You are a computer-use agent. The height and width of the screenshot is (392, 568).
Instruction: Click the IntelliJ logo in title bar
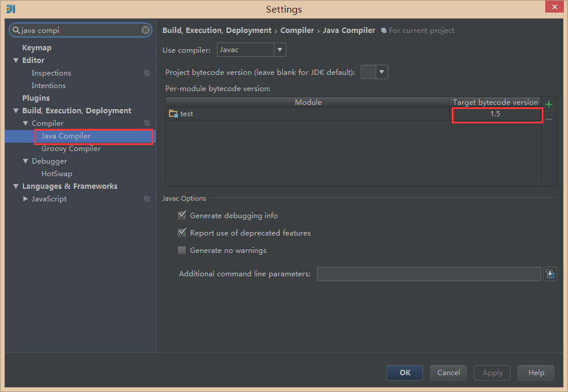click(11, 9)
